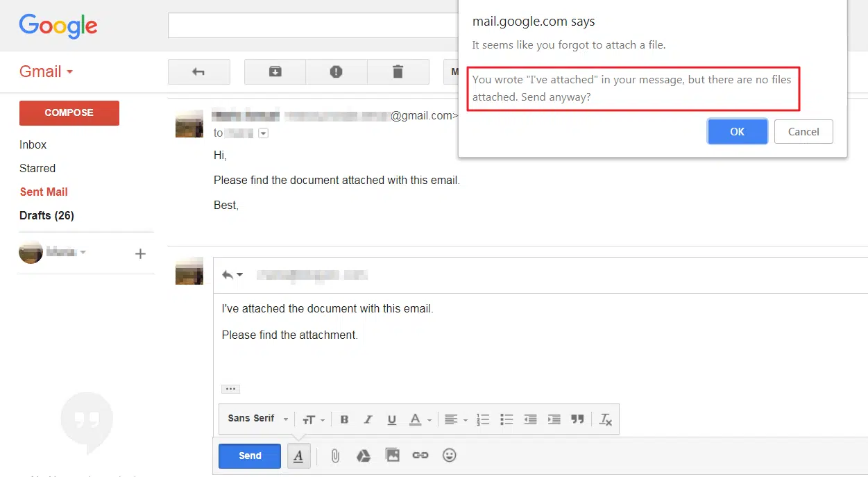This screenshot has height=477, width=868.
Task: Click the insert link icon
Action: tap(420, 456)
